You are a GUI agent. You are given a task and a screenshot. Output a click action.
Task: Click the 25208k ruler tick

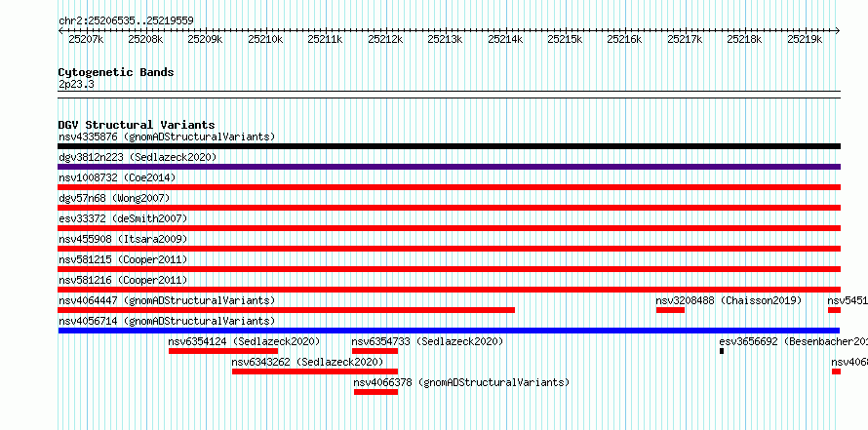[x=145, y=39]
